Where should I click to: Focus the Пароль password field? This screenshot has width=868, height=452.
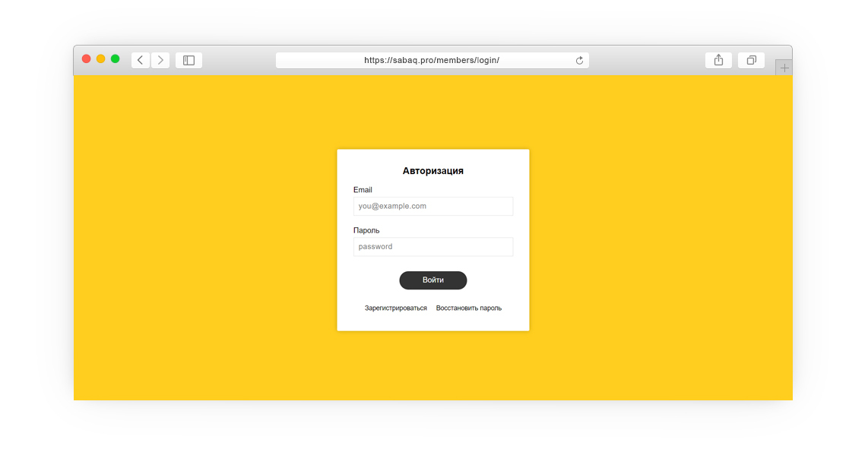coord(433,247)
